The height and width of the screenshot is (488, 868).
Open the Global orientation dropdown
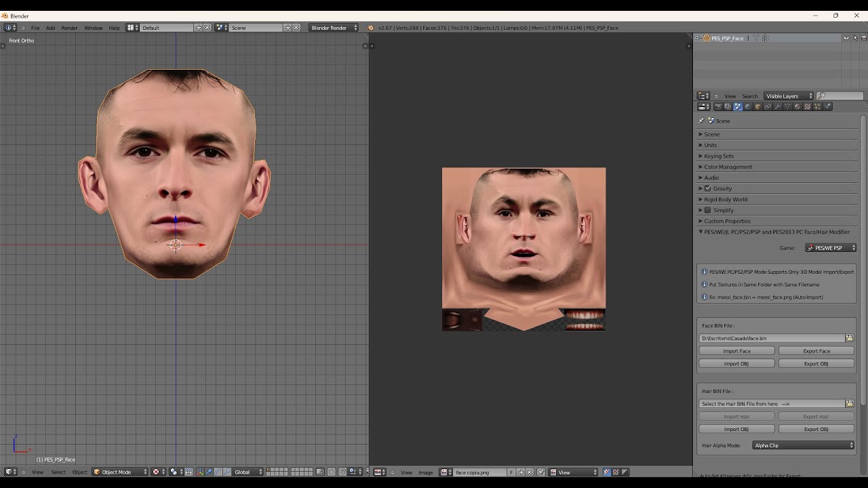click(x=248, y=472)
